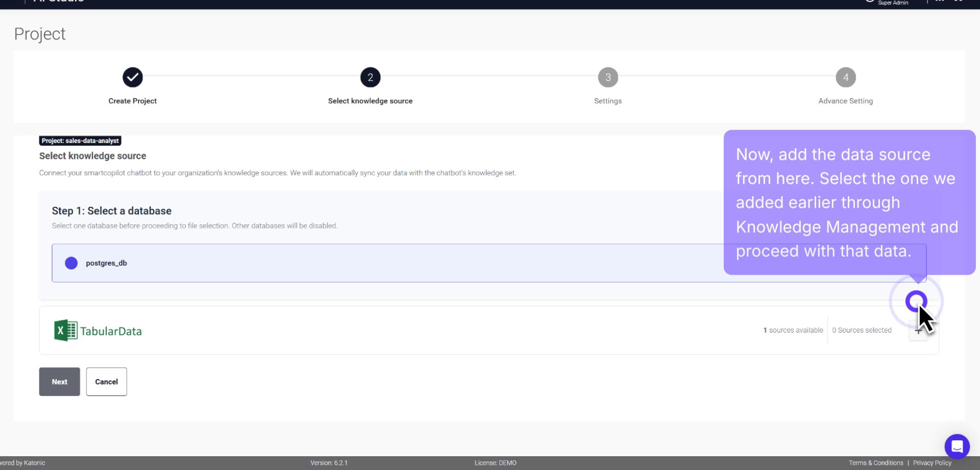This screenshot has width=980, height=470.
Task: Open the apps grid in the top bar
Action: [x=959, y=1]
